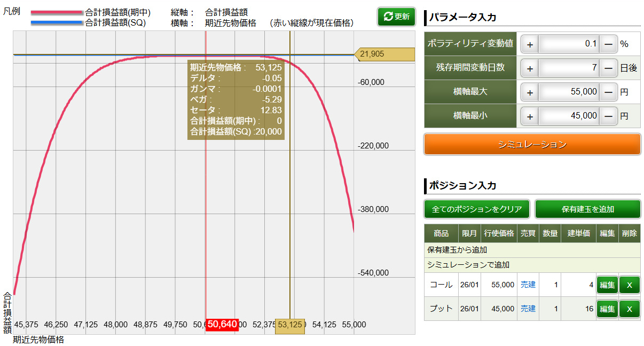Run the orange シミュレーション button
This screenshot has width=644, height=346.
[x=532, y=144]
